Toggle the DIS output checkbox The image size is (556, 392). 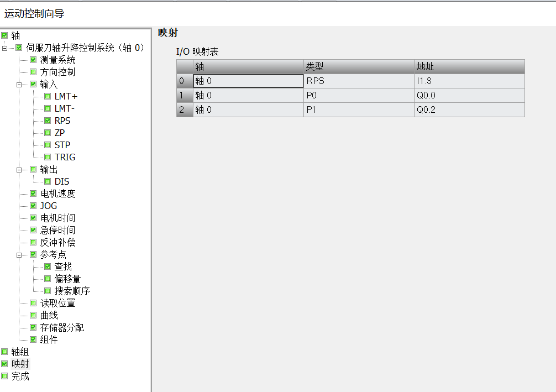coord(48,181)
